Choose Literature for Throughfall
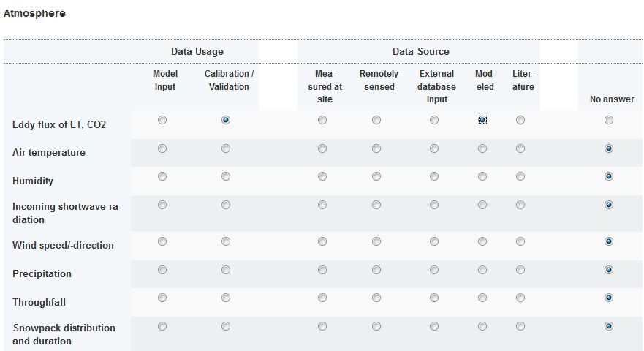The width and height of the screenshot is (644, 351). 520,298
